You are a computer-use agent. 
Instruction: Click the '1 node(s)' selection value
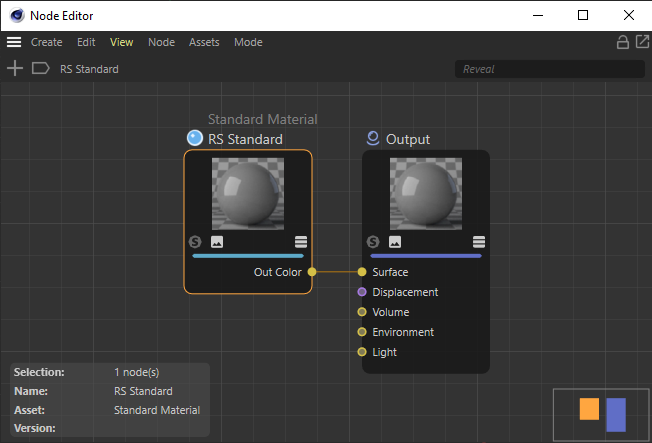click(x=137, y=372)
